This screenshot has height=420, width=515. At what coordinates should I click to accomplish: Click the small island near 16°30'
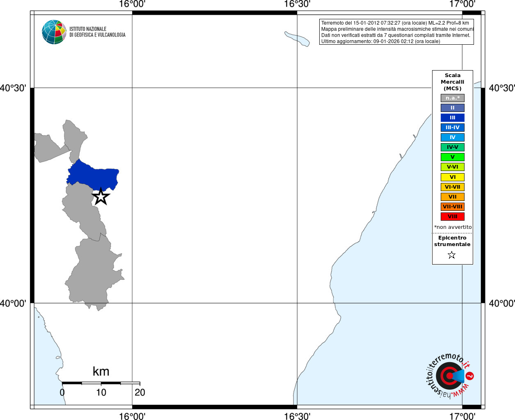click(297, 39)
